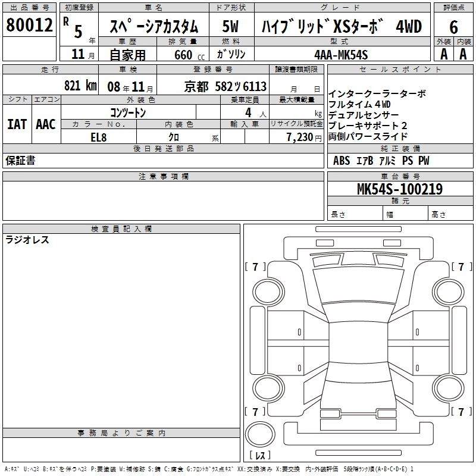Select the color number EL8
Image resolution: width=476 pixels, height=476 pixels.
point(98,137)
